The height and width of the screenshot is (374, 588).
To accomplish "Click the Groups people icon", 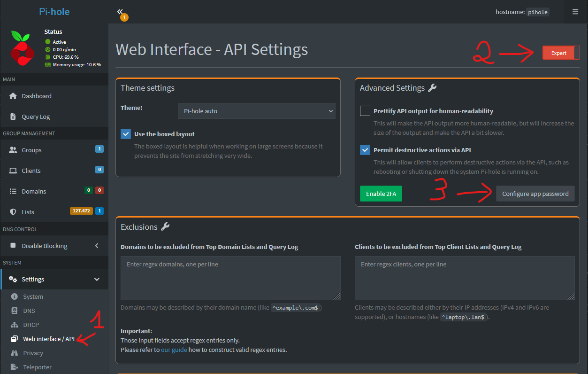I will 13,150.
